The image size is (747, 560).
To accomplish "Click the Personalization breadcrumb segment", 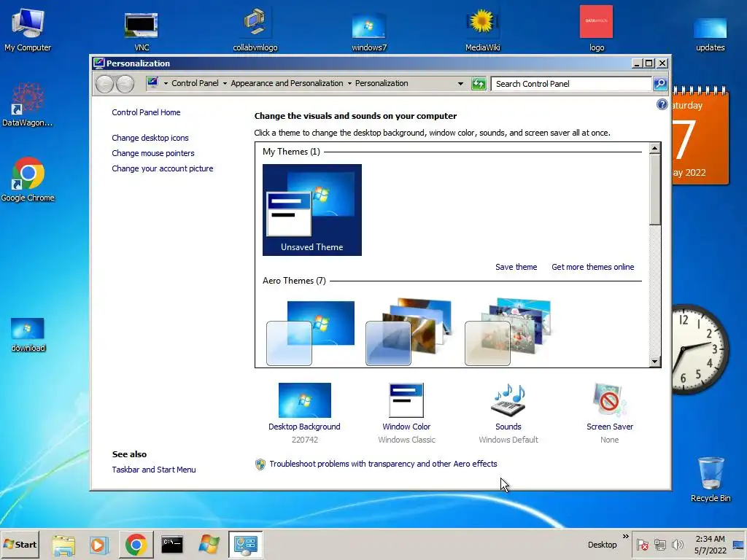I will point(382,83).
